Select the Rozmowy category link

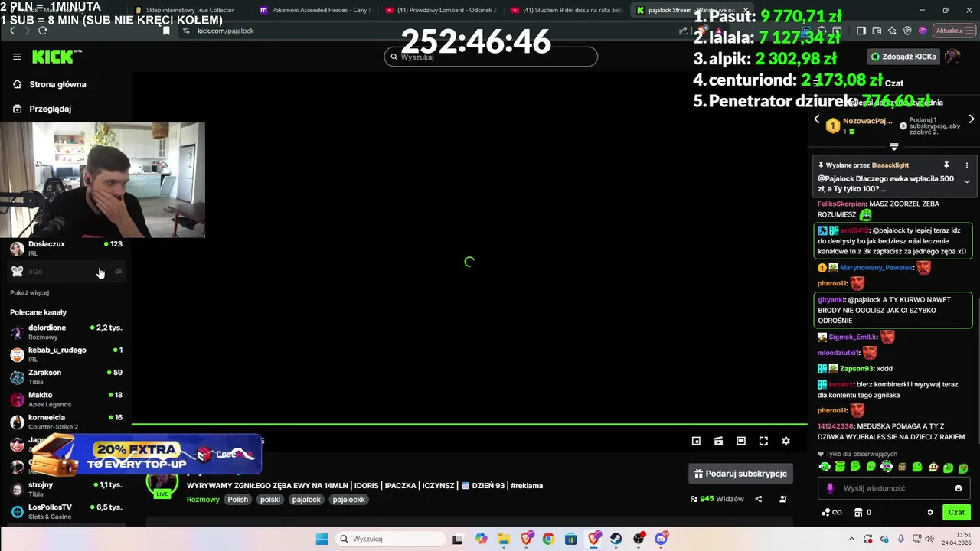[x=203, y=500]
